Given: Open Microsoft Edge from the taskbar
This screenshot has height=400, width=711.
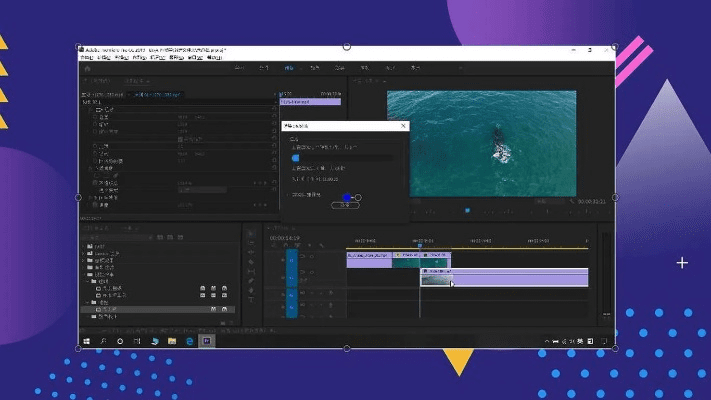Looking at the screenshot, I should coord(189,341).
